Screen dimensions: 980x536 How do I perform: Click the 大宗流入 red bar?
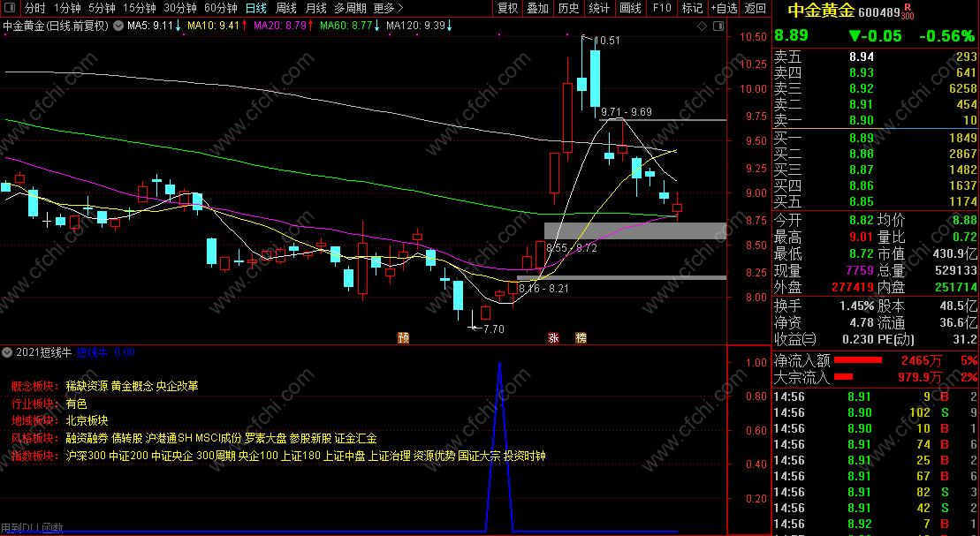tap(843, 377)
